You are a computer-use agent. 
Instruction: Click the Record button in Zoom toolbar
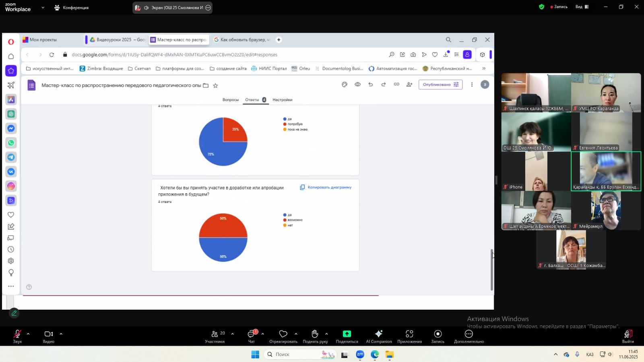438,336
